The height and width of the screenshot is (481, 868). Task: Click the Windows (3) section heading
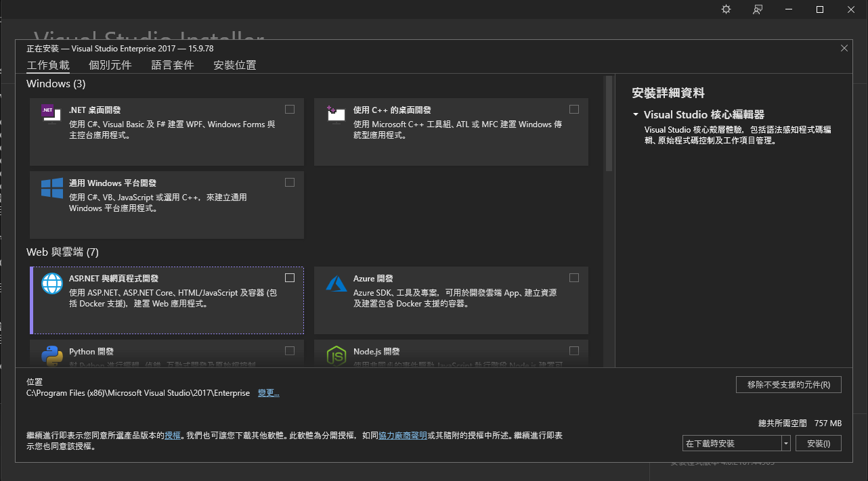pos(56,84)
